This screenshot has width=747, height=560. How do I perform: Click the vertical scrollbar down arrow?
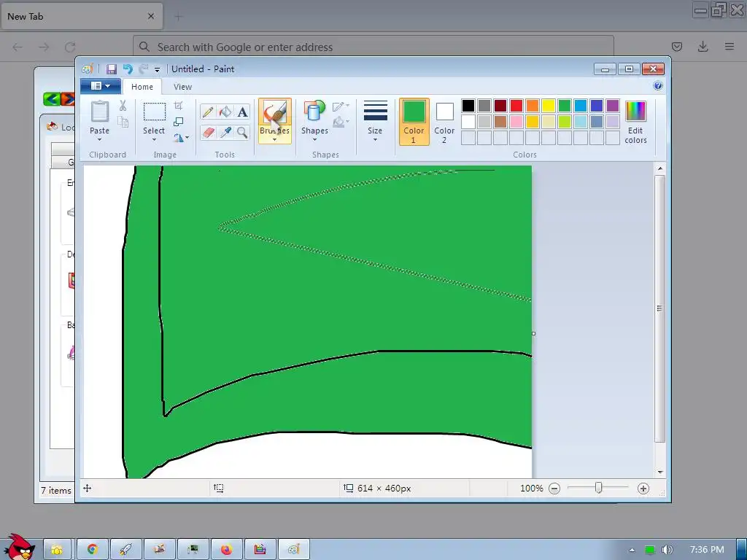tap(659, 472)
